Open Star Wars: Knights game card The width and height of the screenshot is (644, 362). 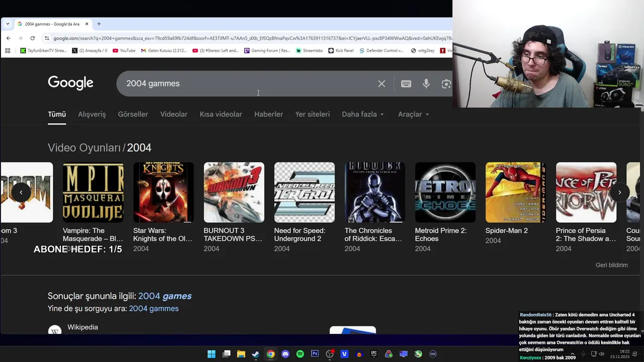click(164, 207)
